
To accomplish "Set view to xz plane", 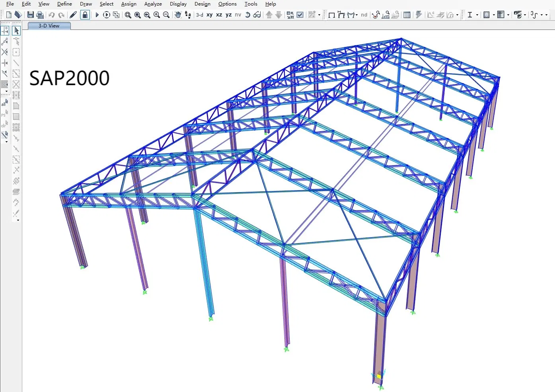I will [x=219, y=15].
